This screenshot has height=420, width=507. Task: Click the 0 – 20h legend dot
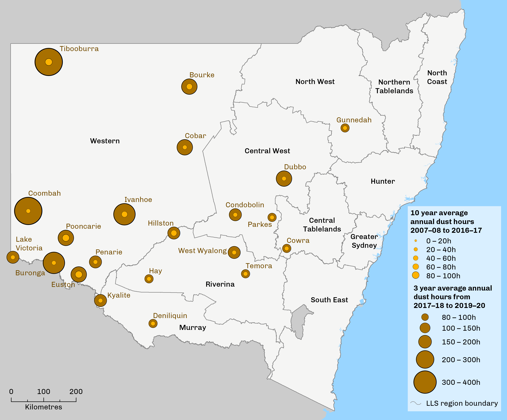tap(416, 240)
